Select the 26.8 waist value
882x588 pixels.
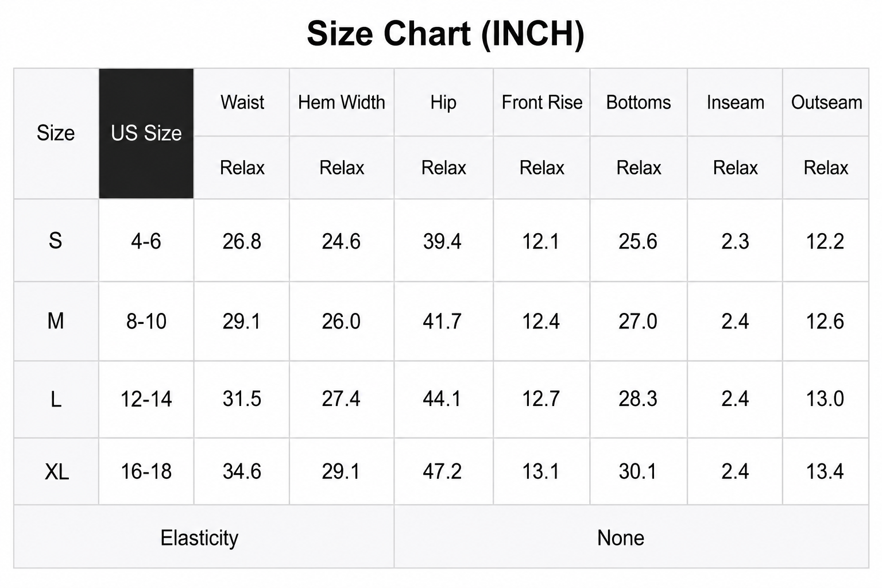coord(242,241)
